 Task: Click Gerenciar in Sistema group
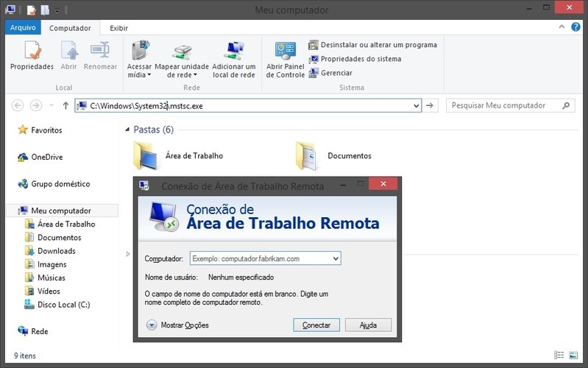(330, 73)
